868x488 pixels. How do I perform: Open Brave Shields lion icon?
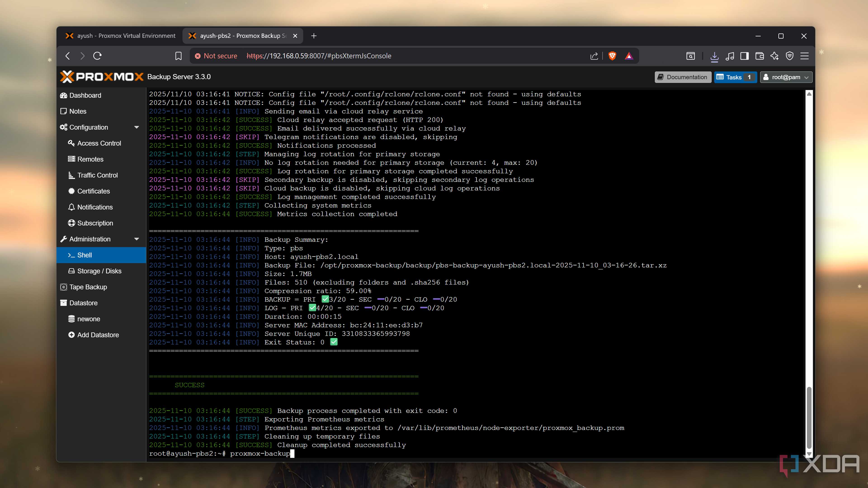[612, 56]
